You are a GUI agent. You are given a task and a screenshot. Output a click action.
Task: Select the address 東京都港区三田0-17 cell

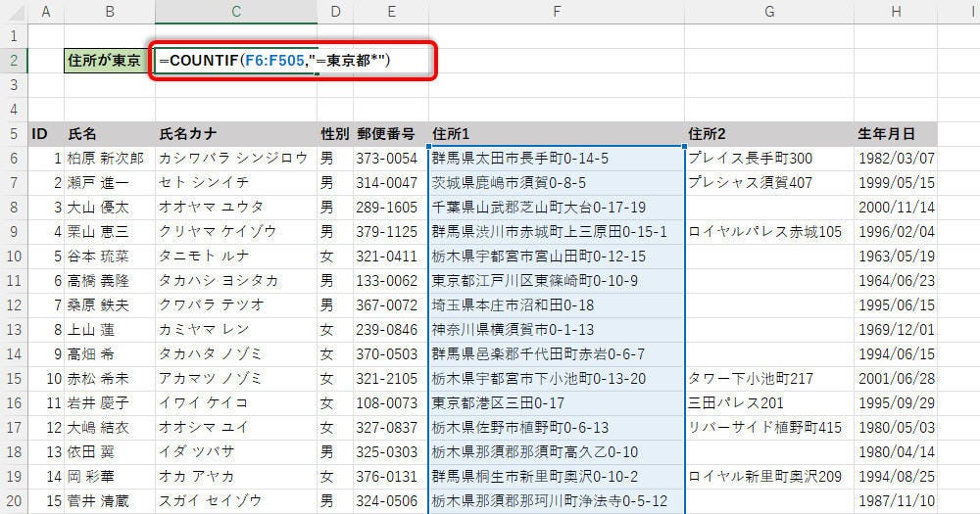point(556,402)
